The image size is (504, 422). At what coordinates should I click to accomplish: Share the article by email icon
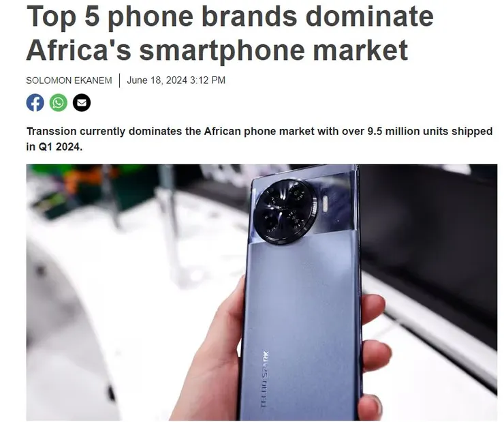pos(82,103)
